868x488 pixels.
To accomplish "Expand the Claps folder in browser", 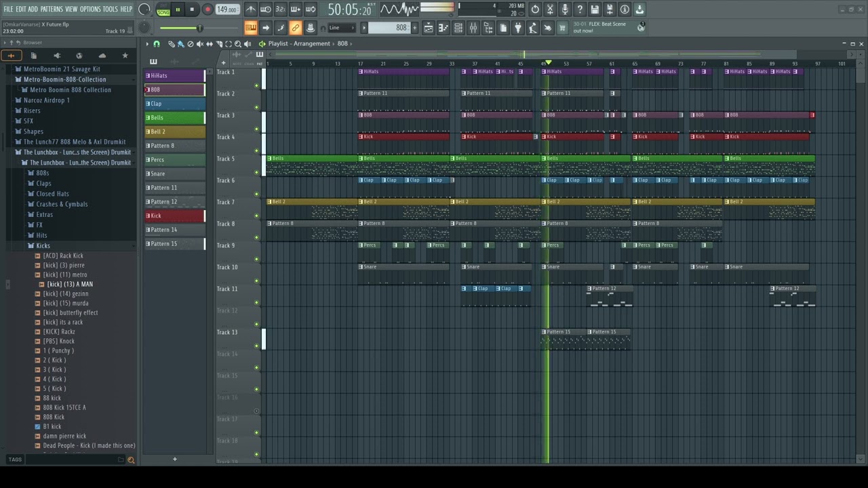I will pos(43,183).
